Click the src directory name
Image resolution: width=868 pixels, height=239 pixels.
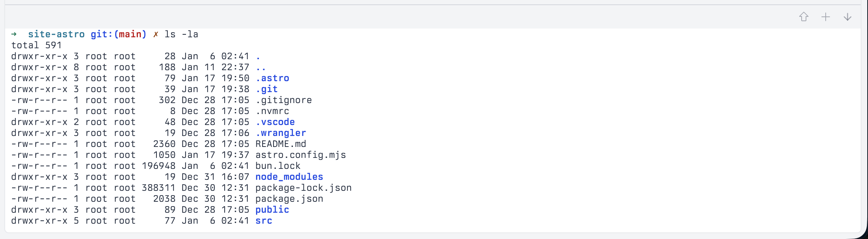(264, 221)
